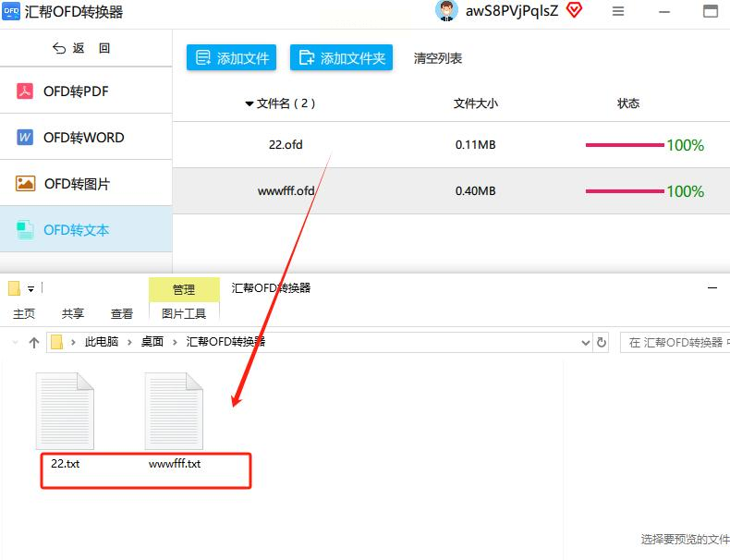Select OFD转图片 in sidebar

pos(86,183)
